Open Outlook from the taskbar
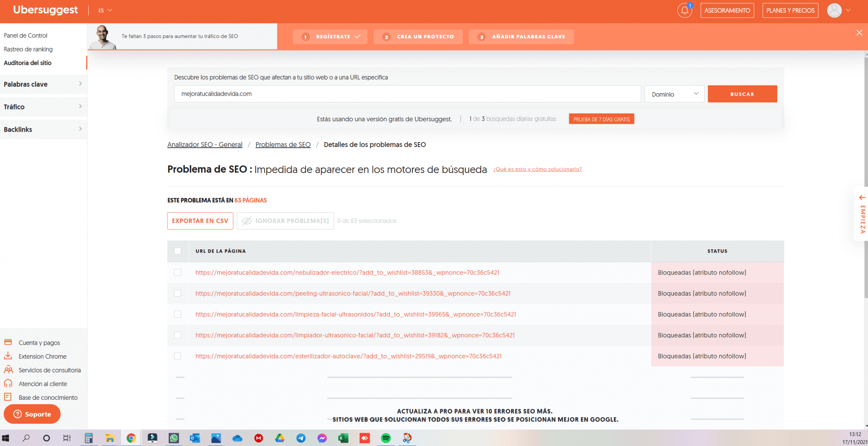The image size is (868, 446). (x=195, y=438)
